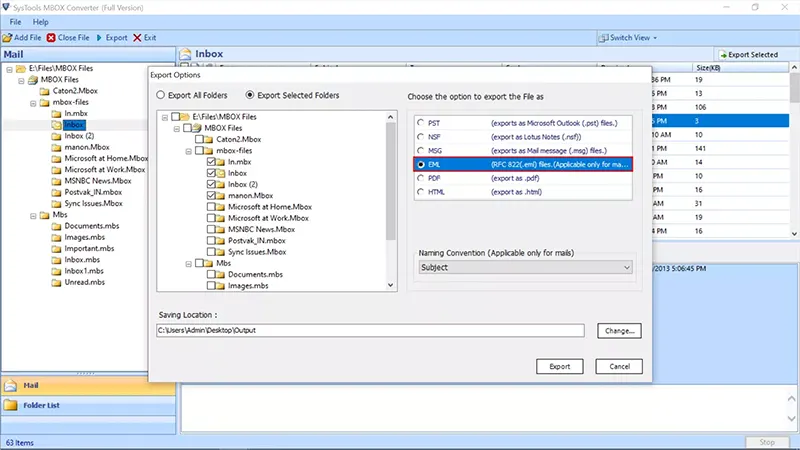Click the Inbox1.mbs folder icon in Mail tree

pos(56,271)
